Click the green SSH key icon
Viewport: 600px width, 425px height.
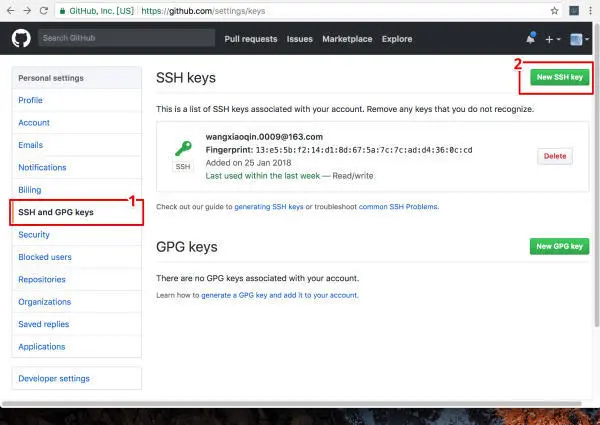tap(183, 148)
